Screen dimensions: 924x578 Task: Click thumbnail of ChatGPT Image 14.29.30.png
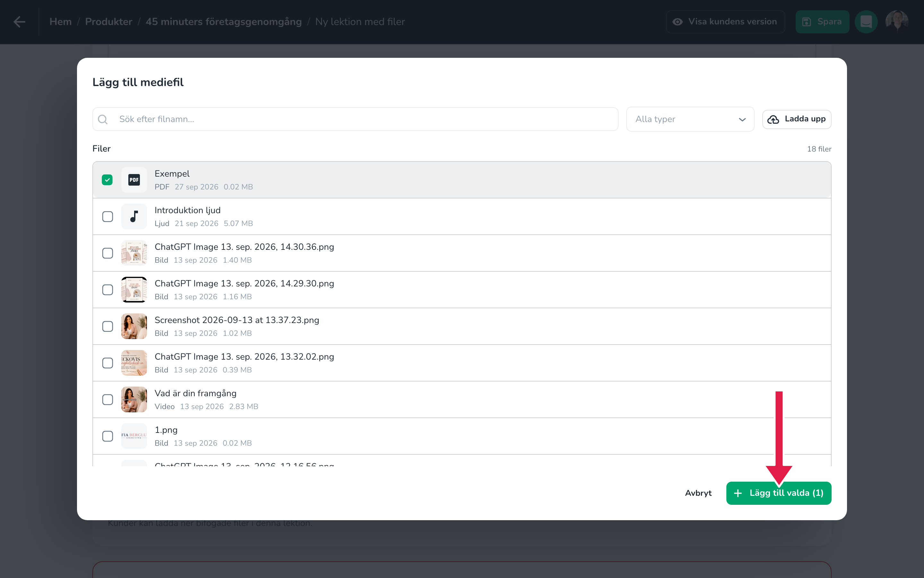click(x=134, y=290)
